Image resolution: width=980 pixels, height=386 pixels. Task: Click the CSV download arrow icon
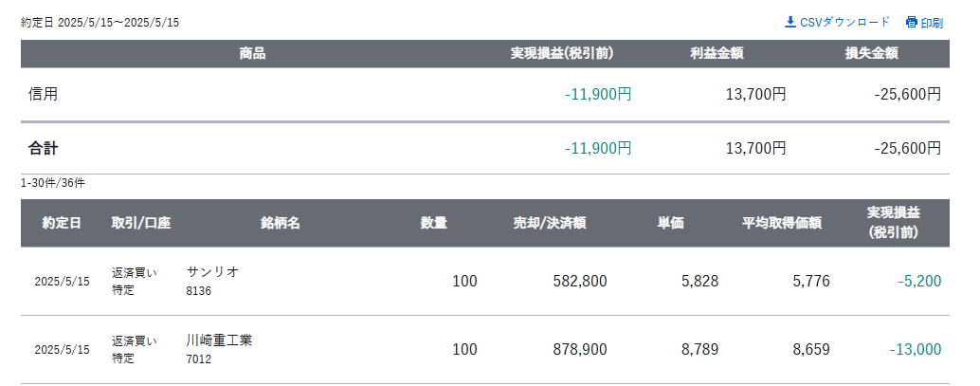pos(790,23)
